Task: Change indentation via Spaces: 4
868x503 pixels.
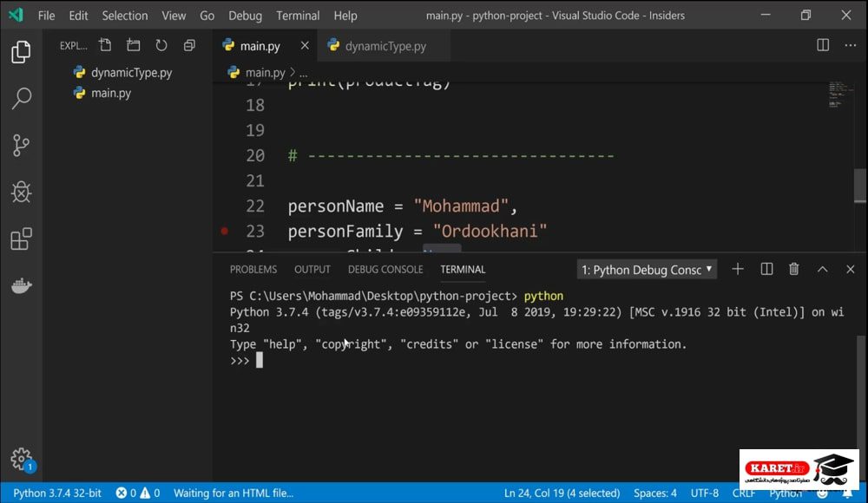Action: click(654, 493)
